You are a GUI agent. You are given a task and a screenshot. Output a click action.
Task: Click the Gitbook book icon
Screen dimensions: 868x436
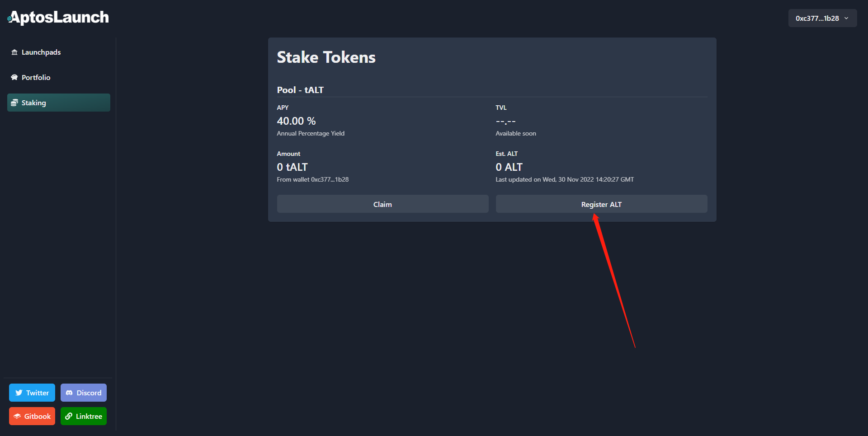(17, 417)
